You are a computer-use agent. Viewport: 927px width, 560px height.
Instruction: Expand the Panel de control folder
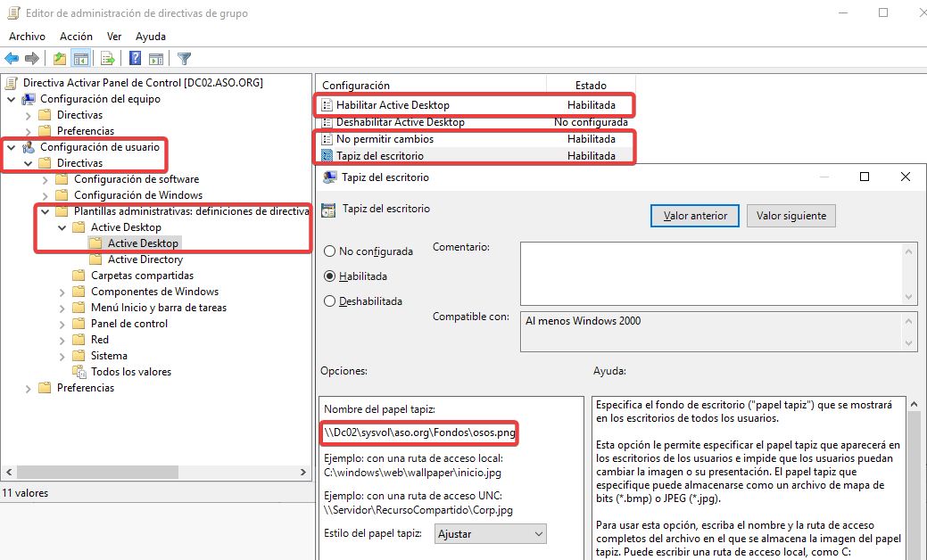click(62, 324)
